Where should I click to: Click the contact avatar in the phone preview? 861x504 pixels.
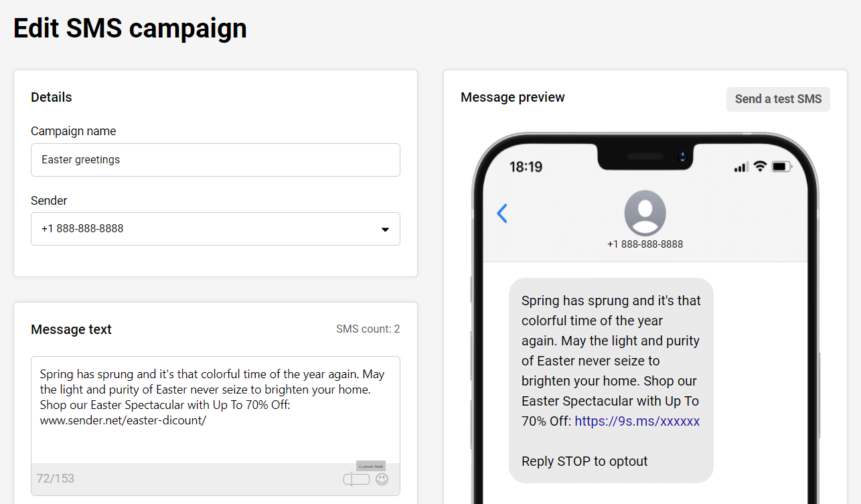pyautogui.click(x=645, y=213)
